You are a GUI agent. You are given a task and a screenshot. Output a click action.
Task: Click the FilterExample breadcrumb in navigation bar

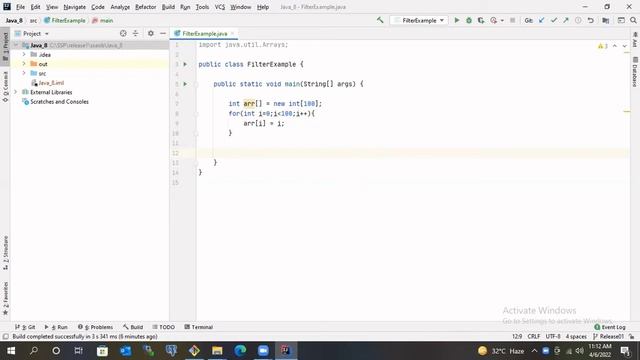click(65, 20)
